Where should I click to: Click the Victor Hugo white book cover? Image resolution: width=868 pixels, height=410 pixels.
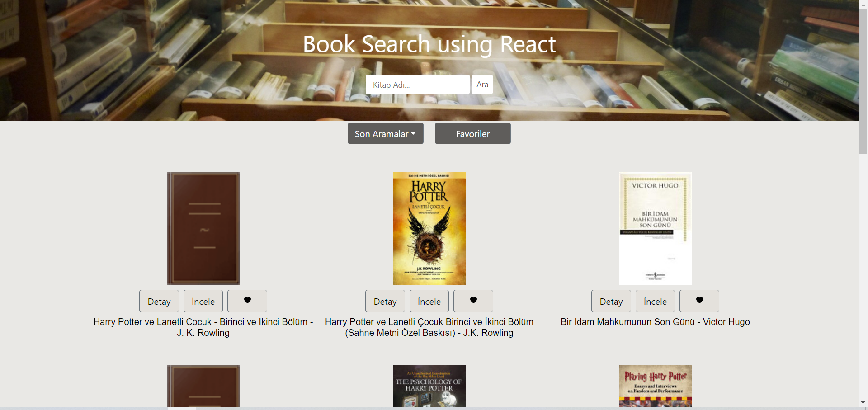coord(656,228)
